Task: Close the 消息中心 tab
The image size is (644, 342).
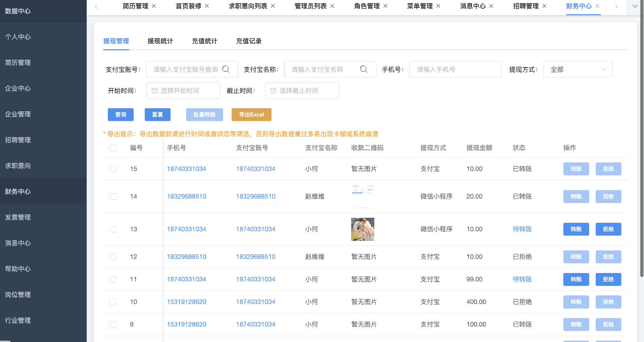Action: click(x=491, y=6)
